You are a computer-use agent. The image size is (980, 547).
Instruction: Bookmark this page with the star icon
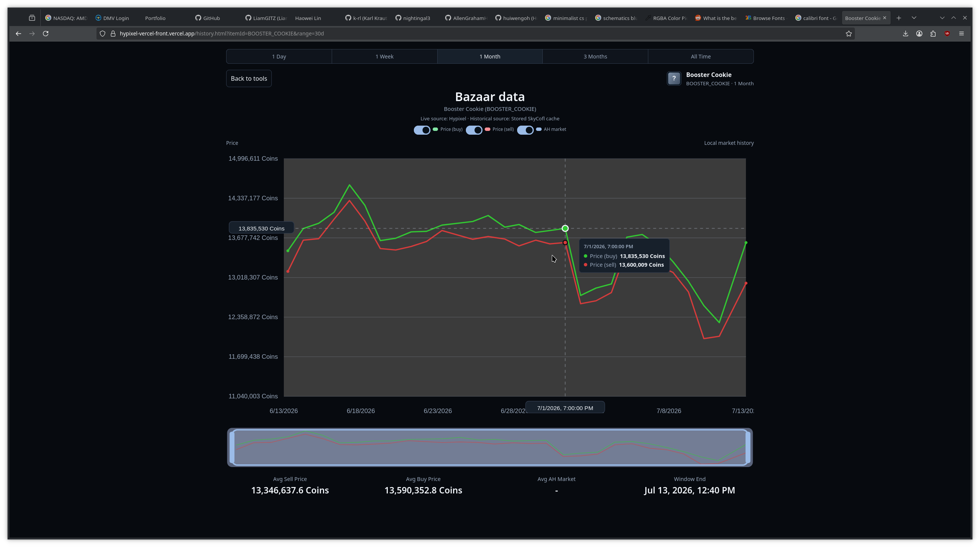click(x=849, y=34)
